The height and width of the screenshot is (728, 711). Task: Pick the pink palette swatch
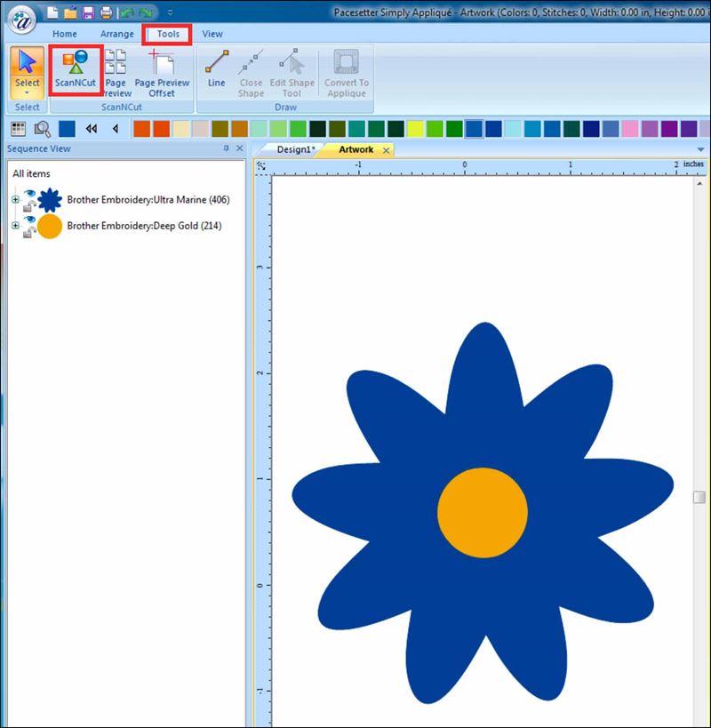pyautogui.click(x=630, y=129)
